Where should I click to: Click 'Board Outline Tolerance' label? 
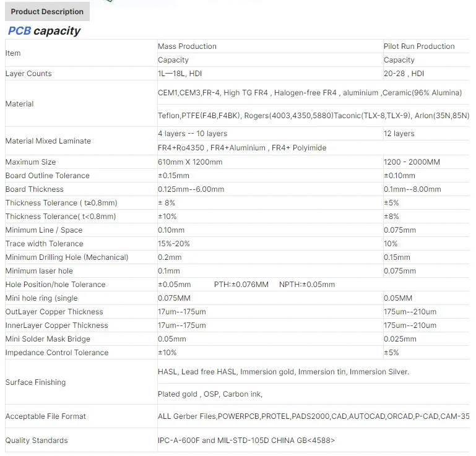coord(48,175)
